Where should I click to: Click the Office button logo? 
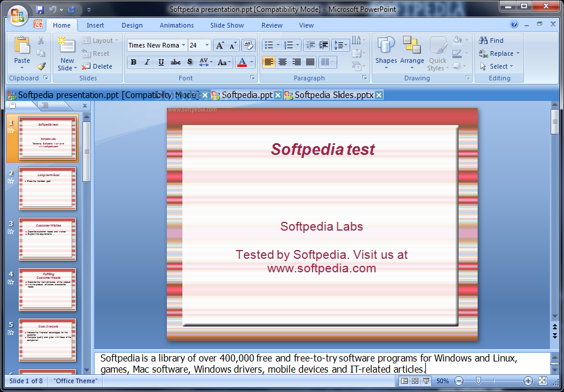[x=18, y=15]
